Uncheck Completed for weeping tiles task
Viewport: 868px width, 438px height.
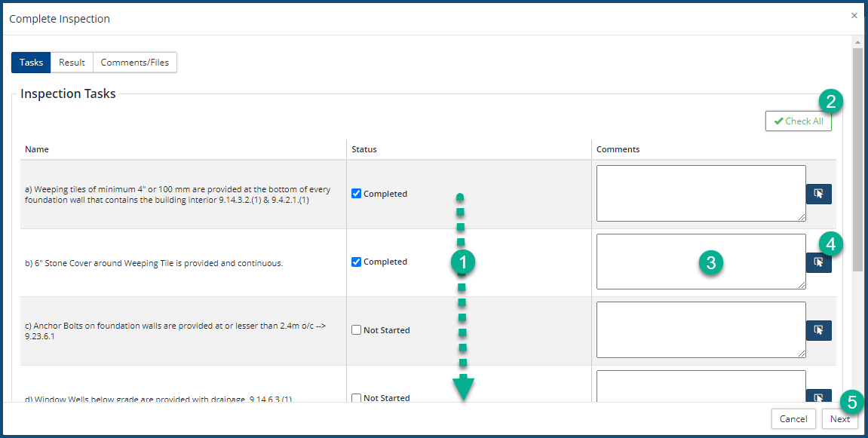[357, 194]
